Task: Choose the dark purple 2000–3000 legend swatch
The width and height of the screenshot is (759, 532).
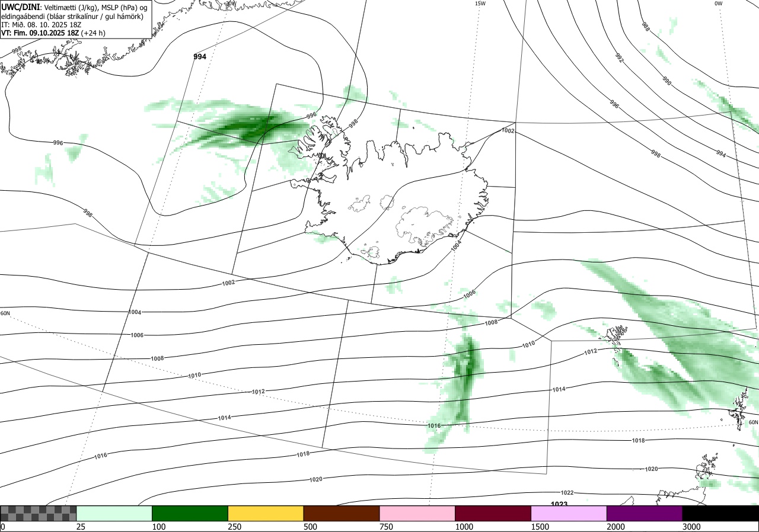Action: pos(645,513)
